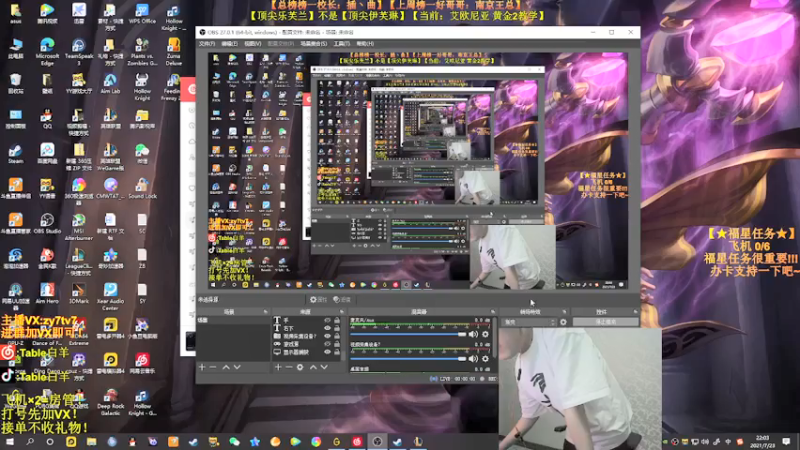Select the OBS Studio desktop icon

click(47, 224)
